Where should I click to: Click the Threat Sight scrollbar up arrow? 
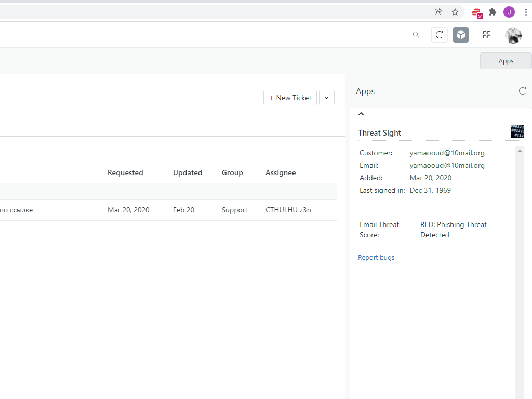pos(520,151)
